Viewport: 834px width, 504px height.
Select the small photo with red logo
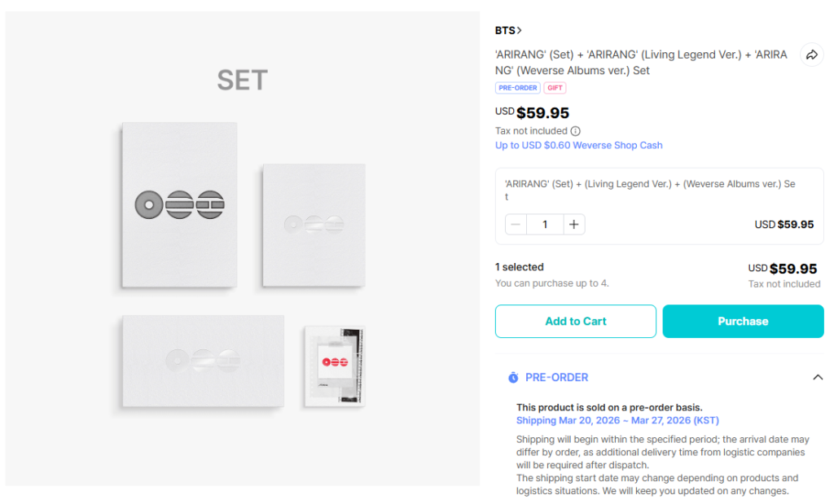[x=334, y=365]
